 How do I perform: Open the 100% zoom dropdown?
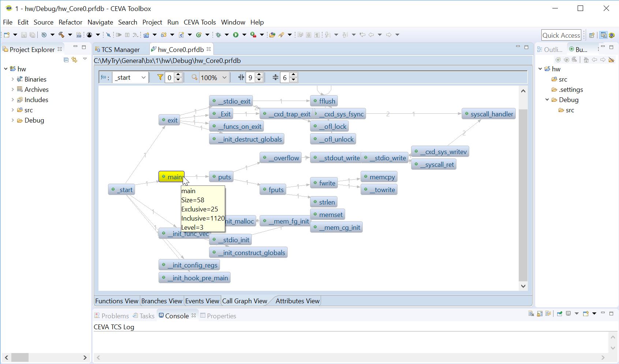click(224, 78)
